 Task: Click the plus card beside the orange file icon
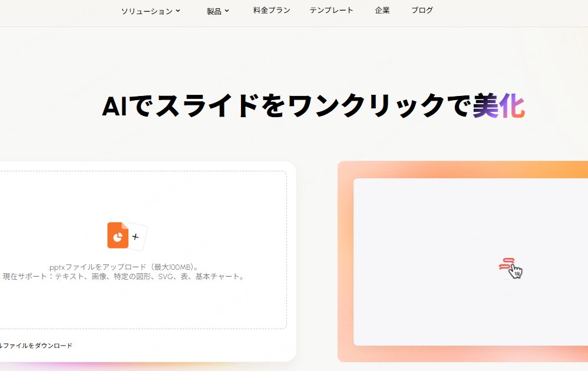click(x=136, y=236)
